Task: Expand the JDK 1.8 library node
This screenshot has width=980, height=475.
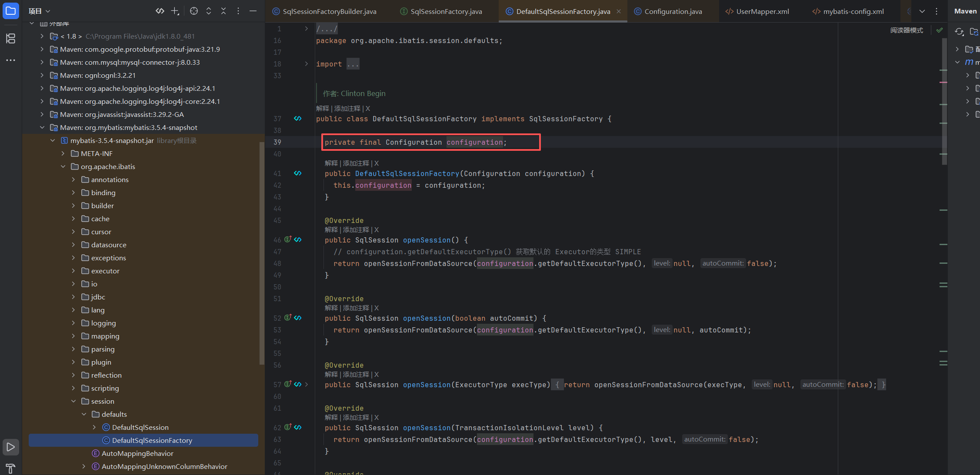Action: (x=42, y=36)
